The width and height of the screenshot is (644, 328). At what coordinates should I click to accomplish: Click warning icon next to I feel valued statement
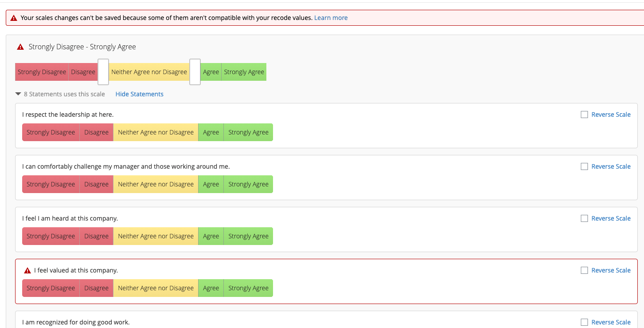point(27,270)
